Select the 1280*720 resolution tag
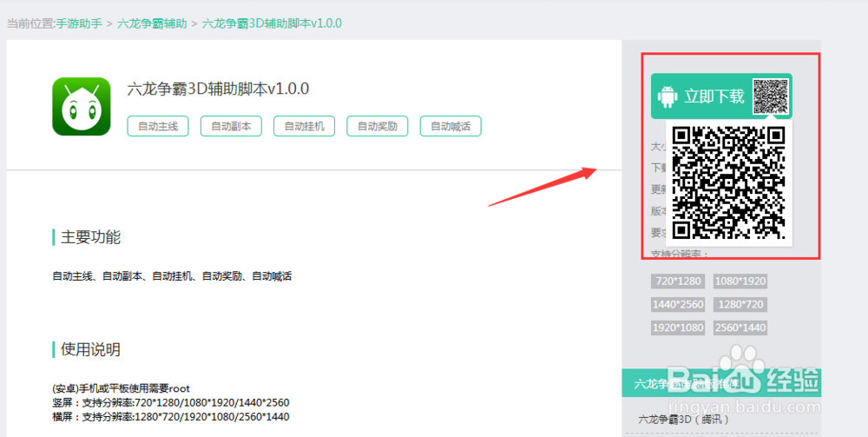The width and height of the screenshot is (868, 437). click(740, 304)
